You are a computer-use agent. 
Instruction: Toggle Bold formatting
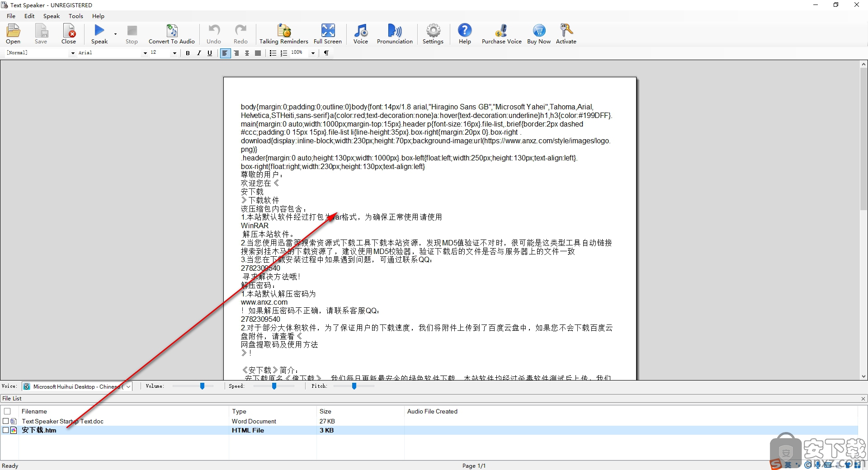(x=188, y=53)
